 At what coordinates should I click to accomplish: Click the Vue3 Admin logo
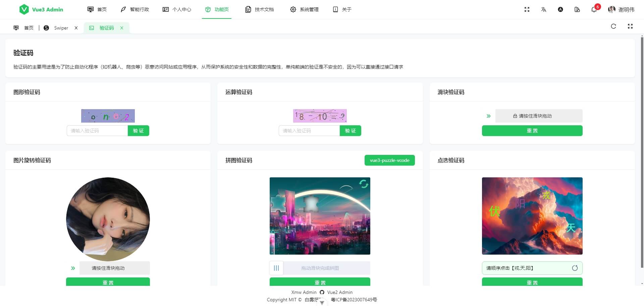[41, 9]
